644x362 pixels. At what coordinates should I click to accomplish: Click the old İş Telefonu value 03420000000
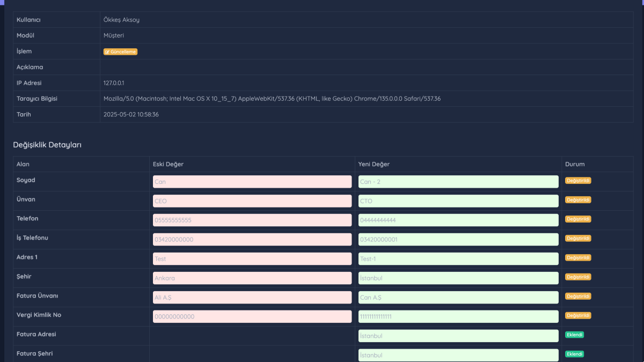(252, 240)
